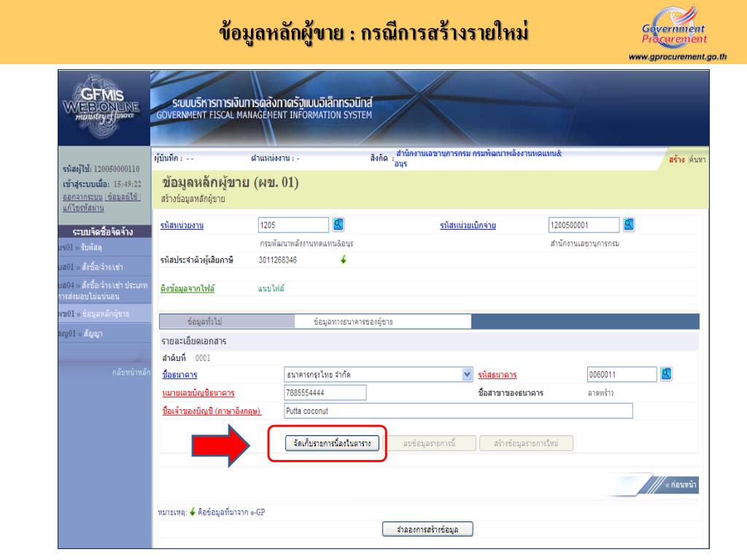747x560 pixels.
Task: Click หมายเลขบัญชีธนาคาร label link
Action: (198, 393)
